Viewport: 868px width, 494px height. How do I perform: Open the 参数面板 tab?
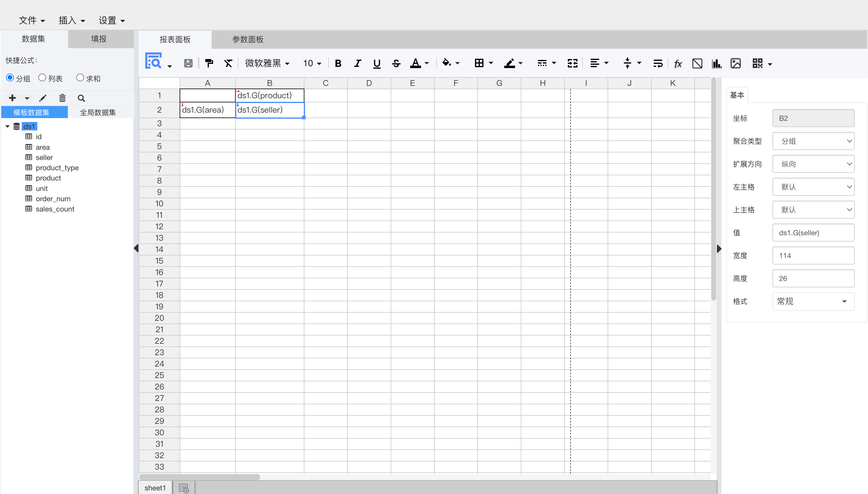[x=248, y=39]
